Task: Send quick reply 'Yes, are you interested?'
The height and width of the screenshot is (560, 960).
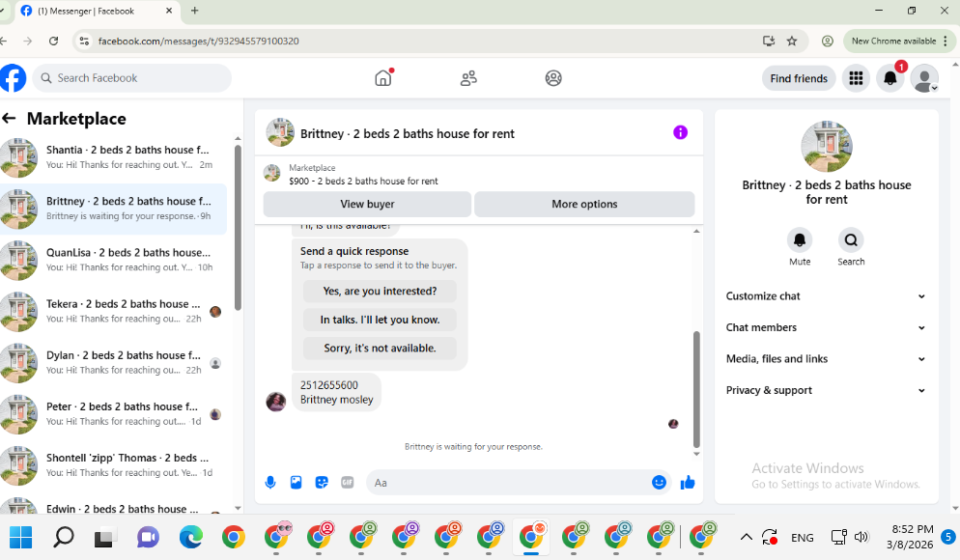Action: pos(380,292)
